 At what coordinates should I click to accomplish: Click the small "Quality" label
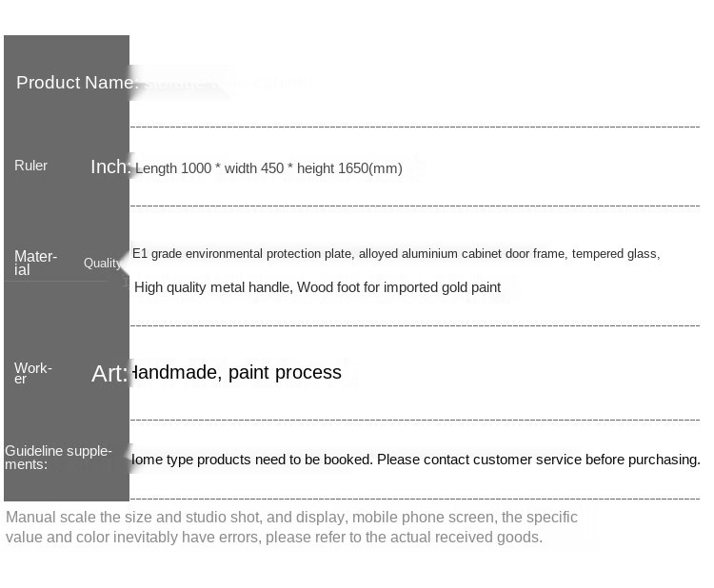[x=102, y=264]
